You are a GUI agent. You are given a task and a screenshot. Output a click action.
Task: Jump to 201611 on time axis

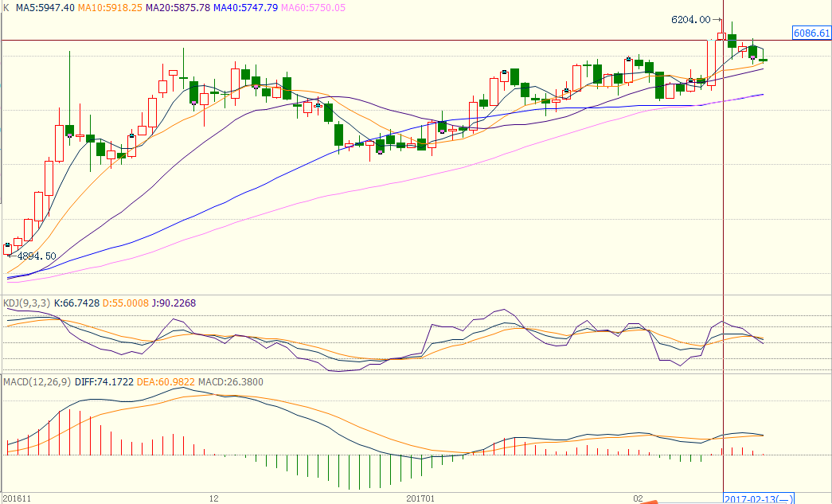point(16,498)
